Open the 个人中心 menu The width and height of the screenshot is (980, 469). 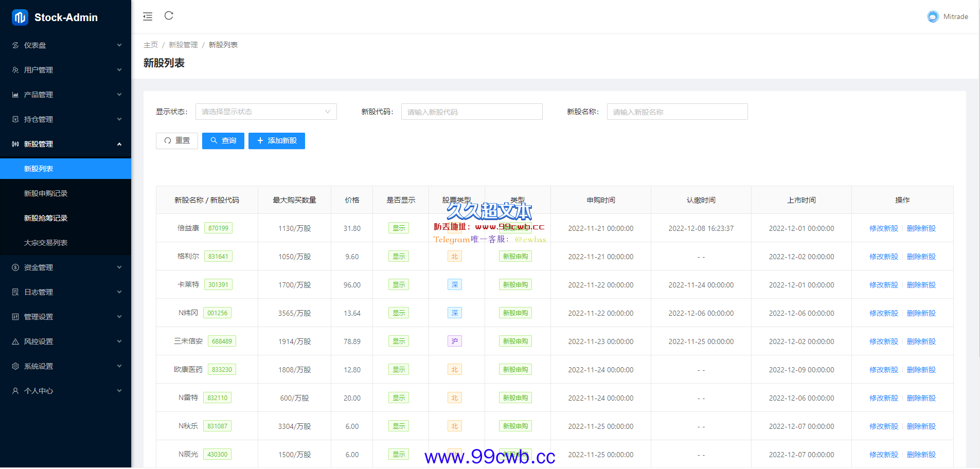pos(65,391)
